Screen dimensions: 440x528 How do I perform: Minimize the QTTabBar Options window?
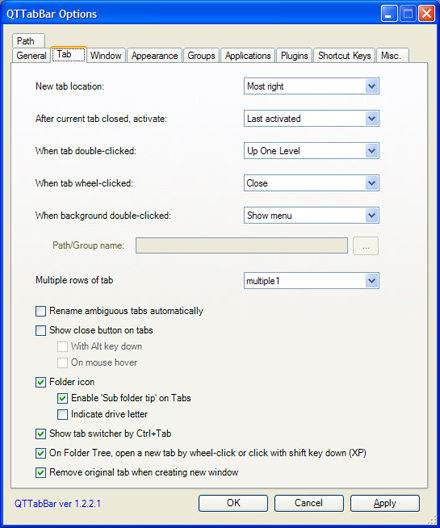point(389,14)
